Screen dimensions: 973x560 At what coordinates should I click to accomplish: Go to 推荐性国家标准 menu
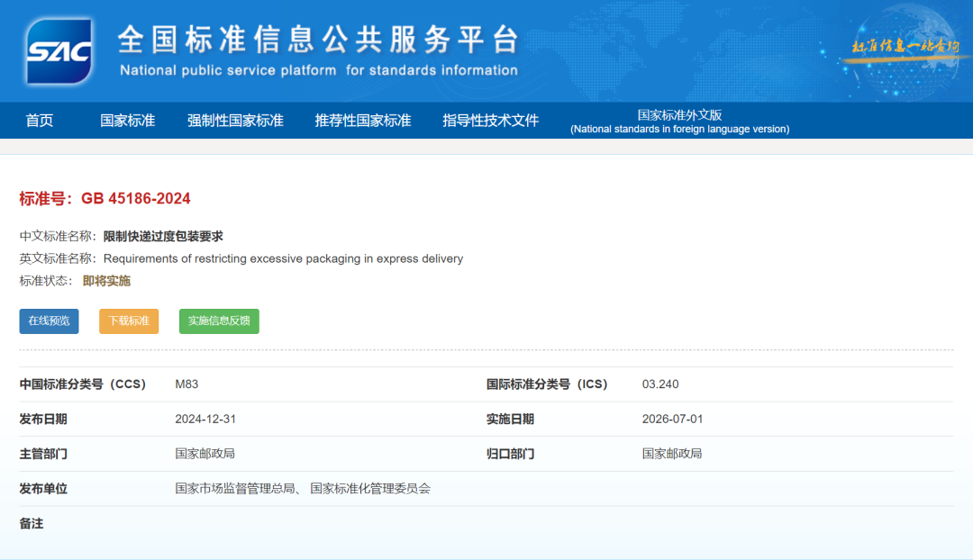[x=362, y=121]
